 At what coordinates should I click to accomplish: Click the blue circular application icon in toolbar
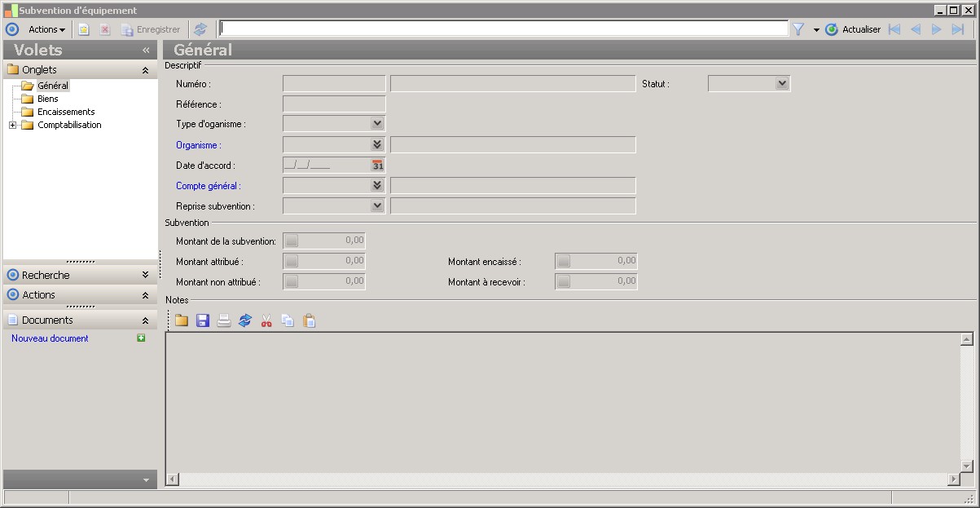[x=12, y=29]
